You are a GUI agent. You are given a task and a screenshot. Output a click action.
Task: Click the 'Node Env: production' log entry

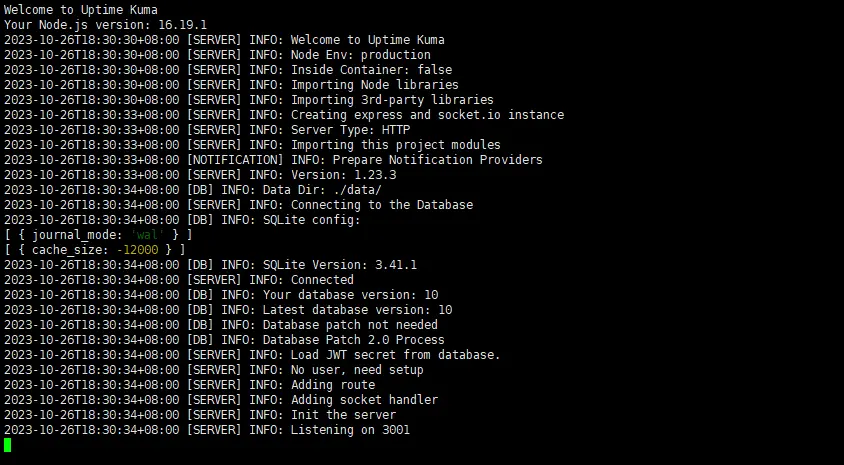pos(217,55)
